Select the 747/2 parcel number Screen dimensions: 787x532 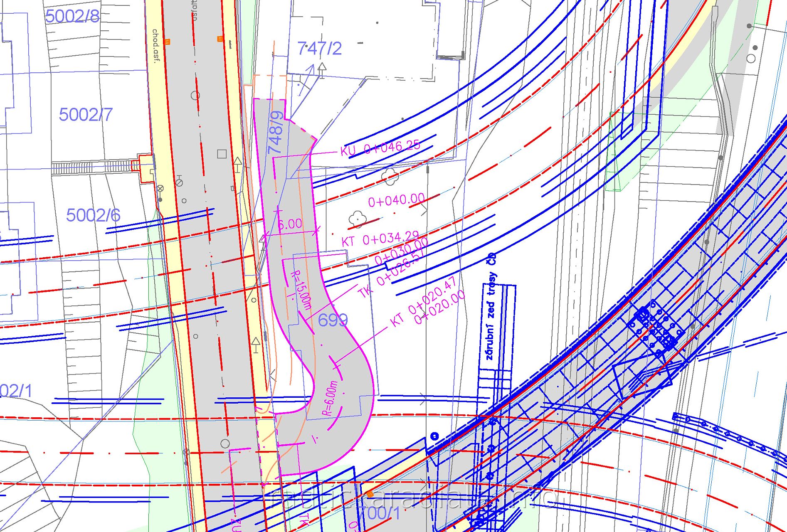pyautogui.click(x=319, y=49)
